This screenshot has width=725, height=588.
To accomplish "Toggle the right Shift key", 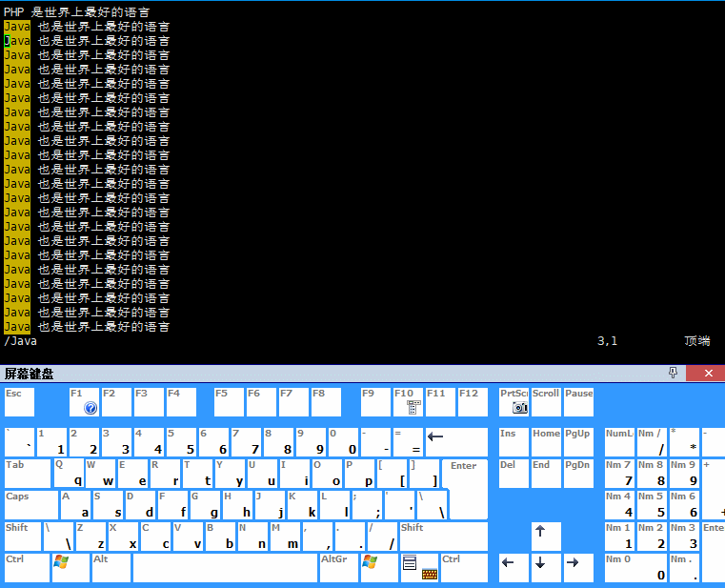I will click(x=443, y=537).
